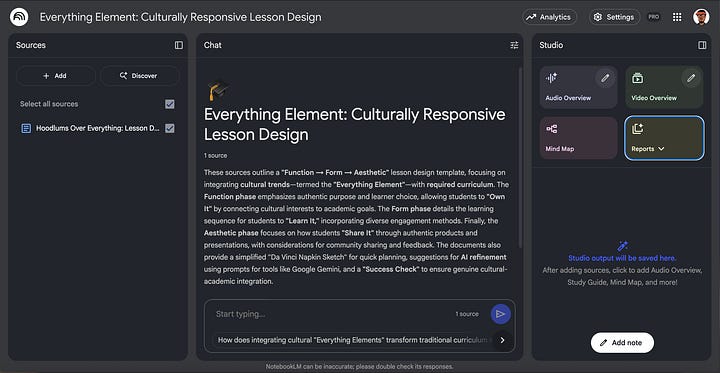Click the '1 source' label under title
This screenshot has height=373, width=720.
coord(215,156)
